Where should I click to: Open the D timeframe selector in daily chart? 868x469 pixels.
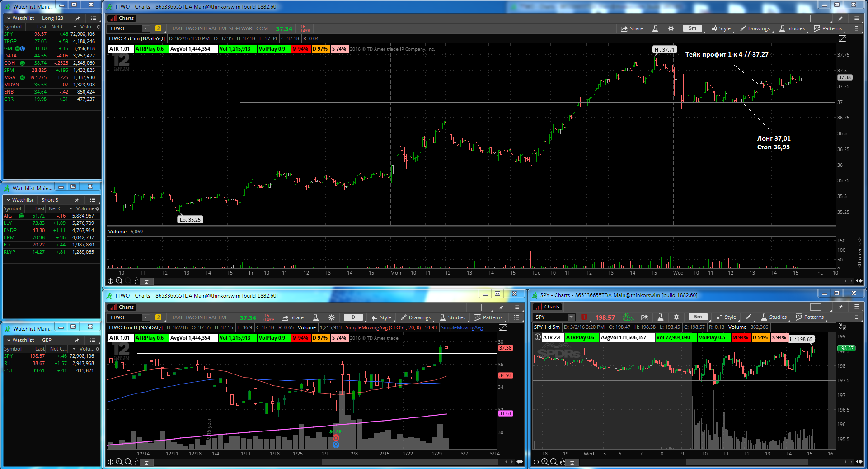click(353, 317)
